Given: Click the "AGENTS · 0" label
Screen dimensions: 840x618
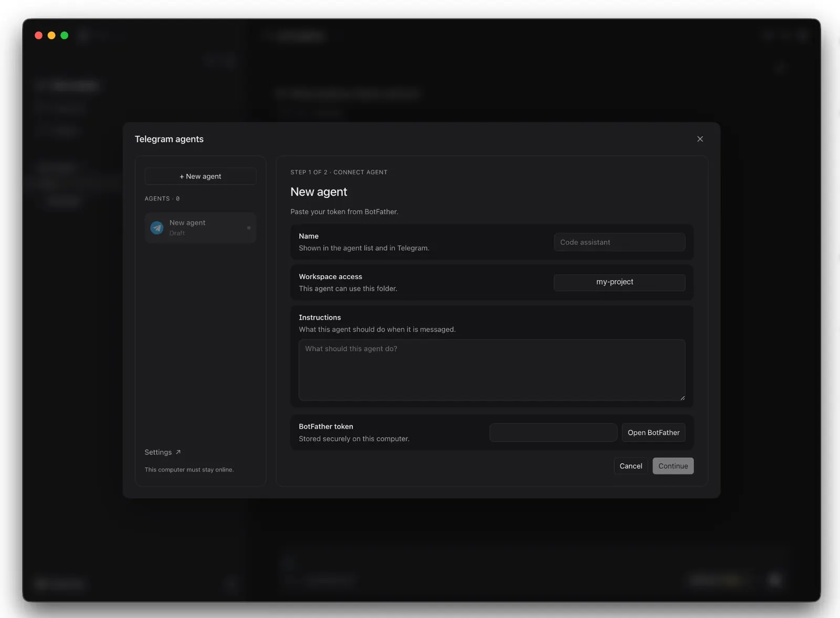Looking at the screenshot, I should (x=162, y=199).
